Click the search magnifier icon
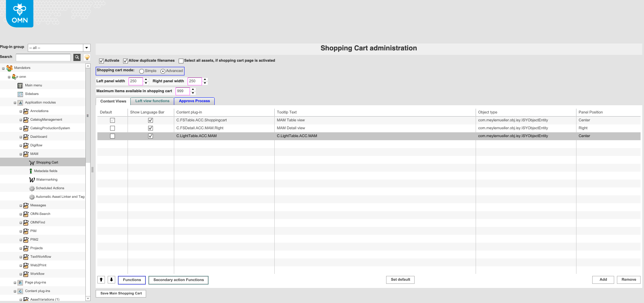Image resolution: width=644 pixels, height=303 pixels. click(77, 57)
